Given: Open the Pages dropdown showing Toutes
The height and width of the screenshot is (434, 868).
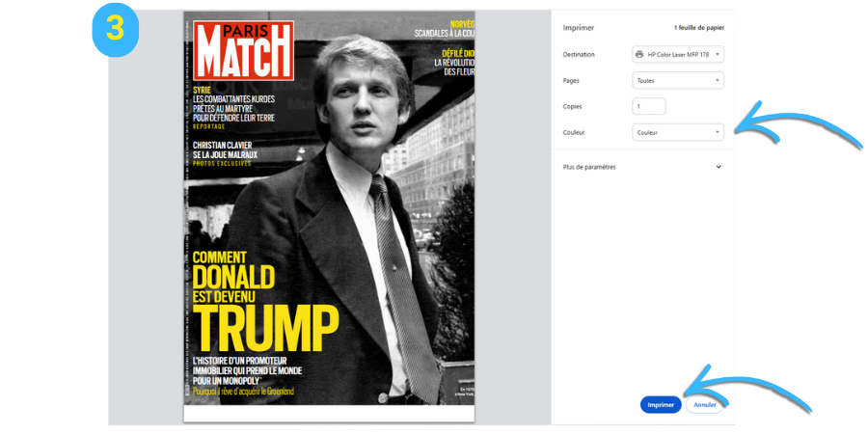Looking at the screenshot, I should tap(678, 80).
